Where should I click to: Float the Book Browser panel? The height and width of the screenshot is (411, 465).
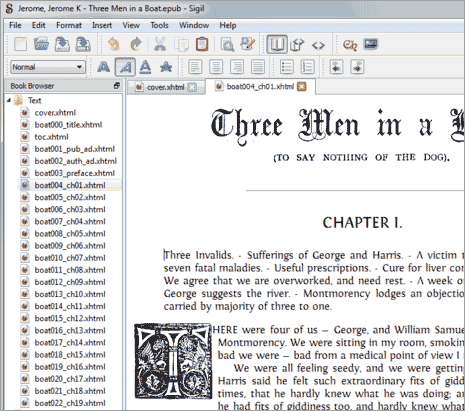[117, 86]
